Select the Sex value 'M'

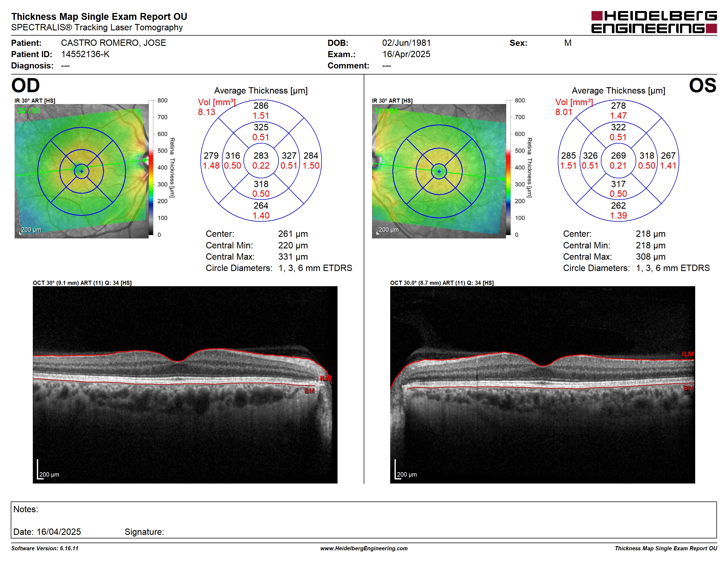click(568, 43)
